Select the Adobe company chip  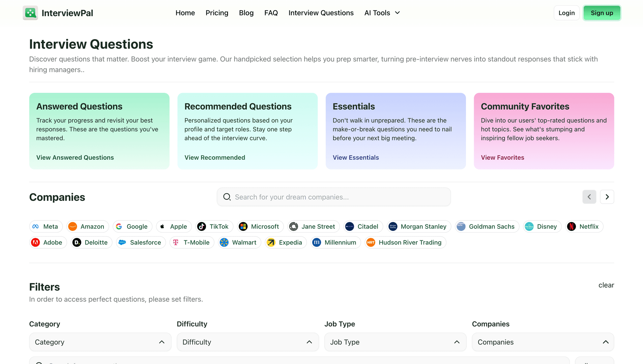point(48,242)
